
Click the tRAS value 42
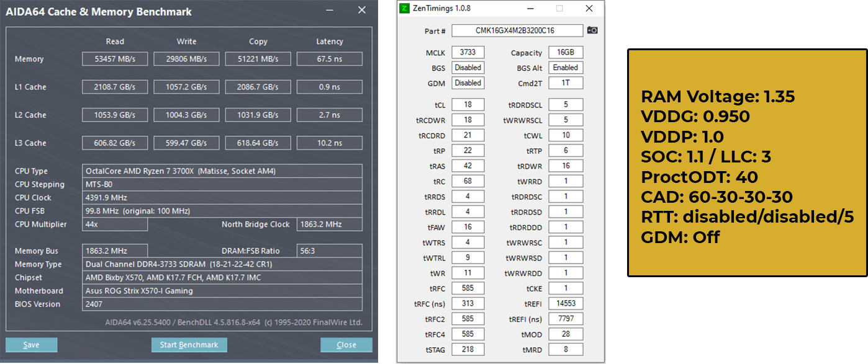pyautogui.click(x=468, y=166)
